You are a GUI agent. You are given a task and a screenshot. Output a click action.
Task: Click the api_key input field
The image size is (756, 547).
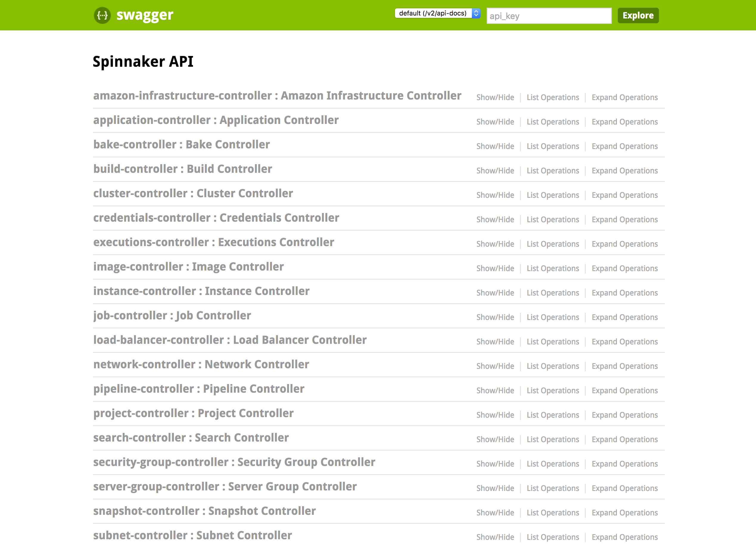pyautogui.click(x=549, y=16)
